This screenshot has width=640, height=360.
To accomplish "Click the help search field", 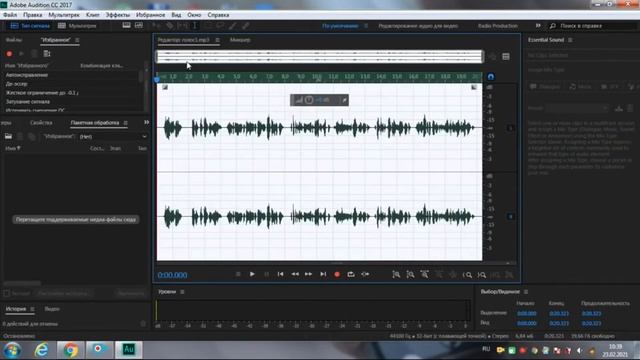I will (x=594, y=26).
